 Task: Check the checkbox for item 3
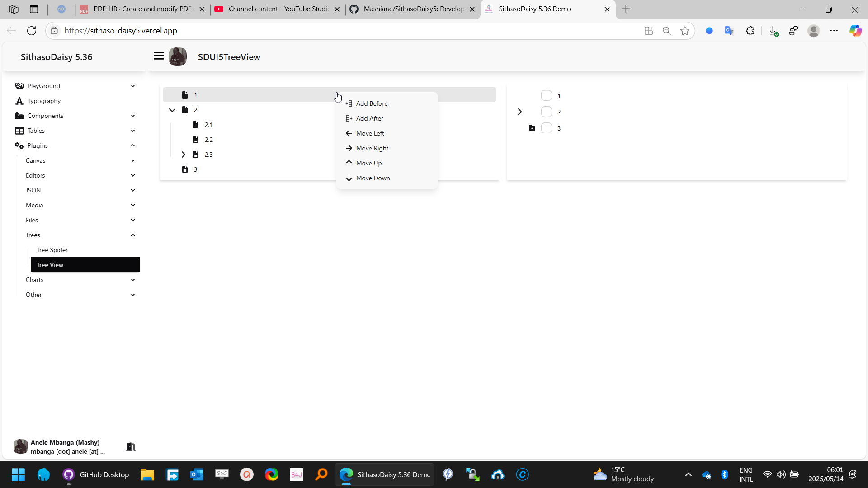pyautogui.click(x=546, y=128)
